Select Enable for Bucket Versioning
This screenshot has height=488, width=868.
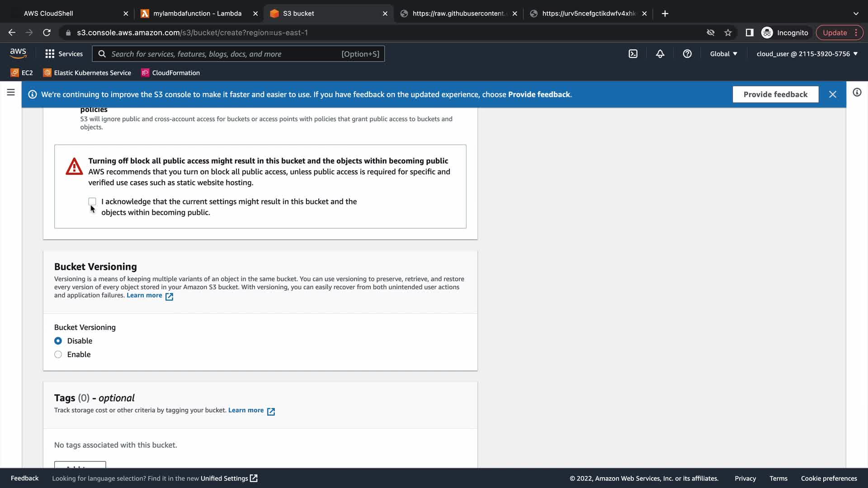coord(58,355)
